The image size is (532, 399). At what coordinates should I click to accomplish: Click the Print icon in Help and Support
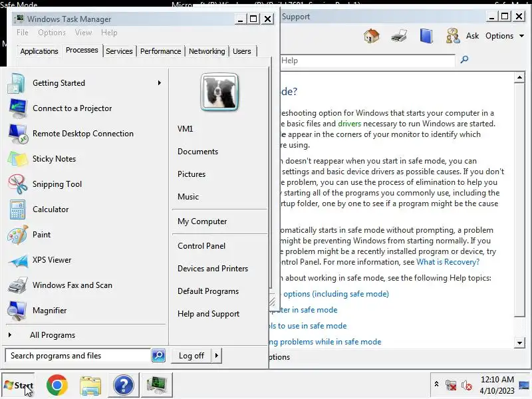coord(399,36)
